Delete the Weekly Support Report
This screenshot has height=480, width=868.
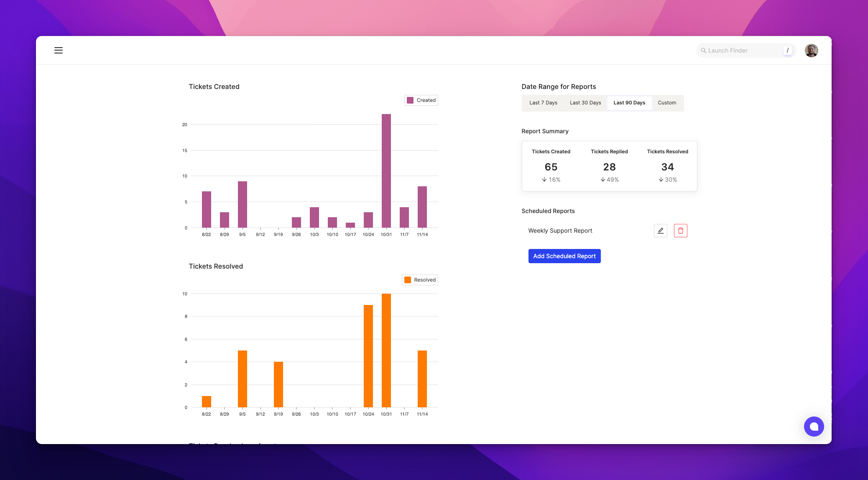[680, 231]
